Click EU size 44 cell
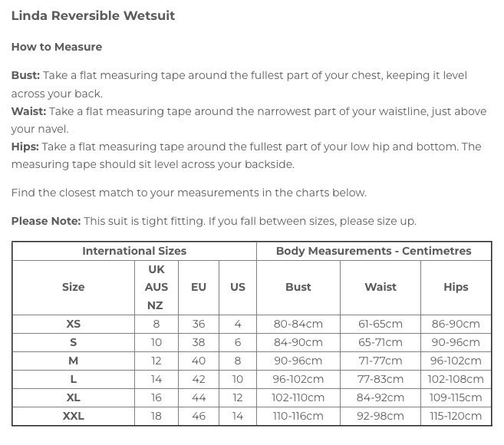The image size is (504, 445). (199, 397)
